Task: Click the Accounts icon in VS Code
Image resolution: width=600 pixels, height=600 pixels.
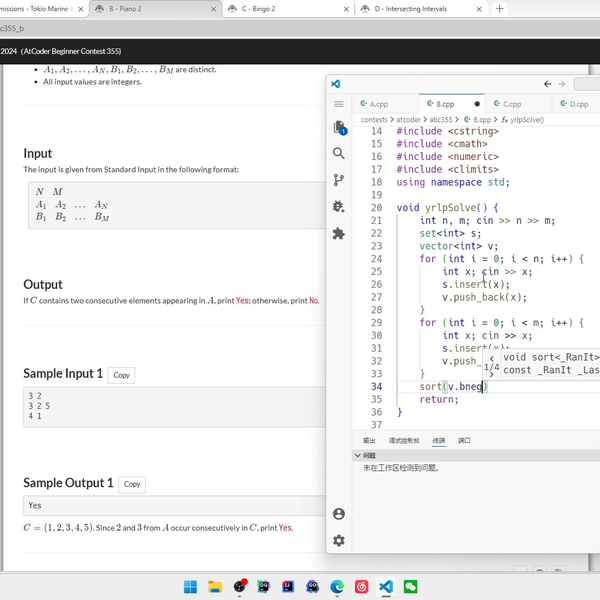Action: 339,513
